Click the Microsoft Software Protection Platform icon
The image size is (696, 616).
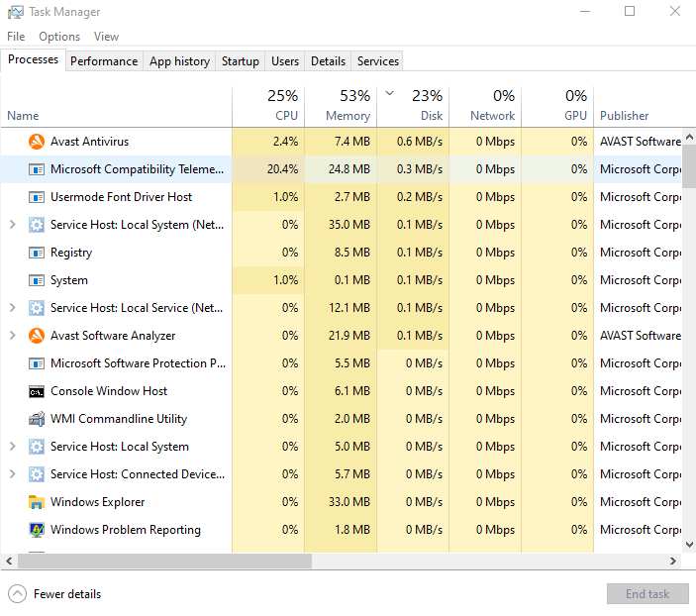[x=37, y=363]
